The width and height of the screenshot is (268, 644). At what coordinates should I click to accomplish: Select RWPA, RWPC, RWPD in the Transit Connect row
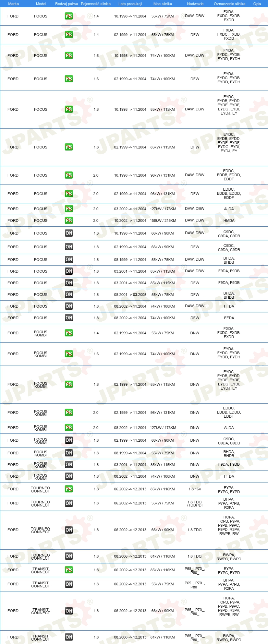(x=229, y=638)
